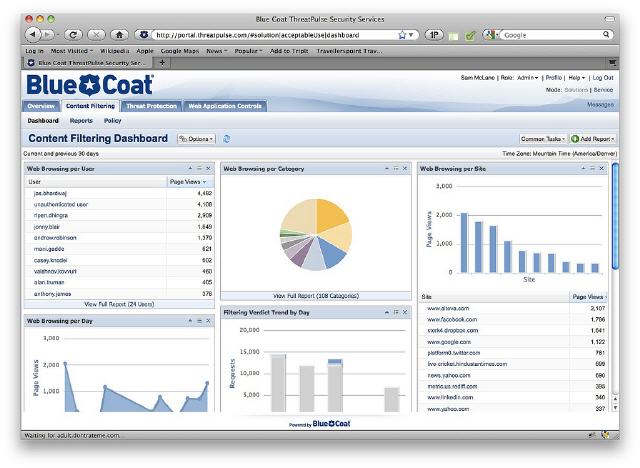Open a new browser tab with the plus button
Viewport: 640px width, 468px height.
click(x=162, y=62)
